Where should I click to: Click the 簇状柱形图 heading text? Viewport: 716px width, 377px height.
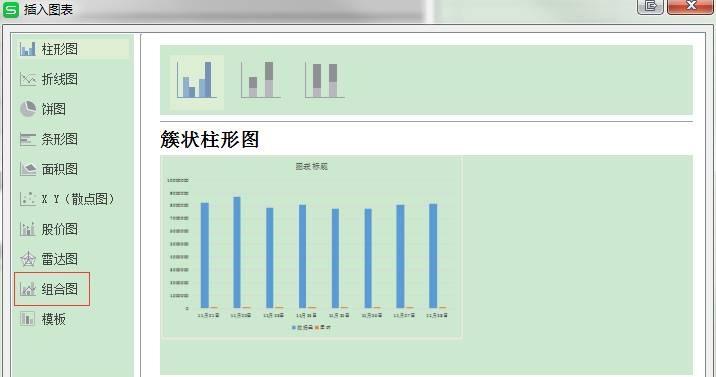[x=210, y=139]
